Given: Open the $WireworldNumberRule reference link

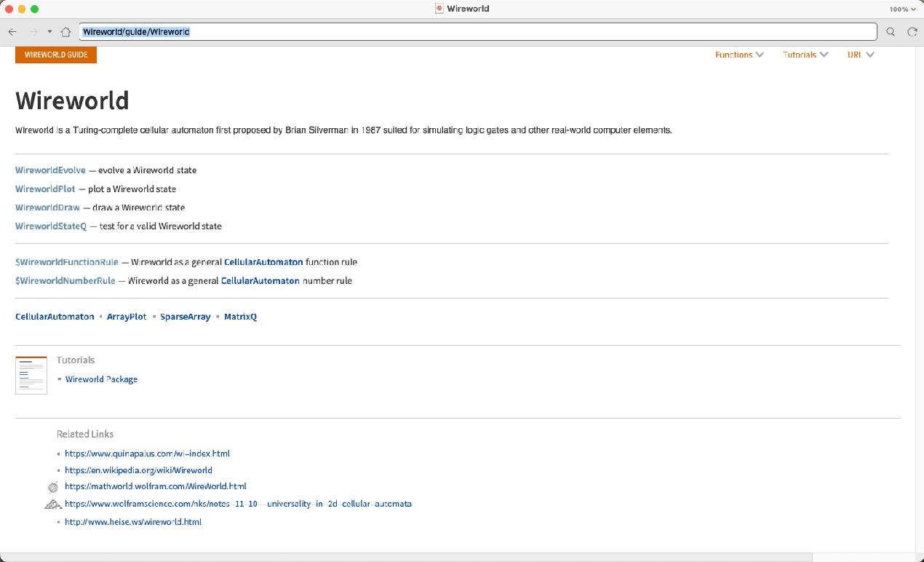Looking at the screenshot, I should click(x=65, y=281).
